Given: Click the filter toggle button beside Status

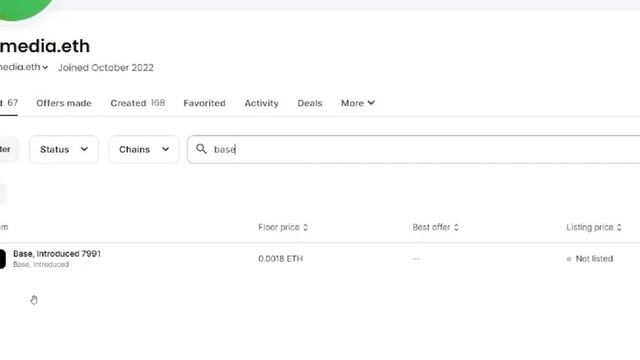Looking at the screenshot, I should [8, 149].
